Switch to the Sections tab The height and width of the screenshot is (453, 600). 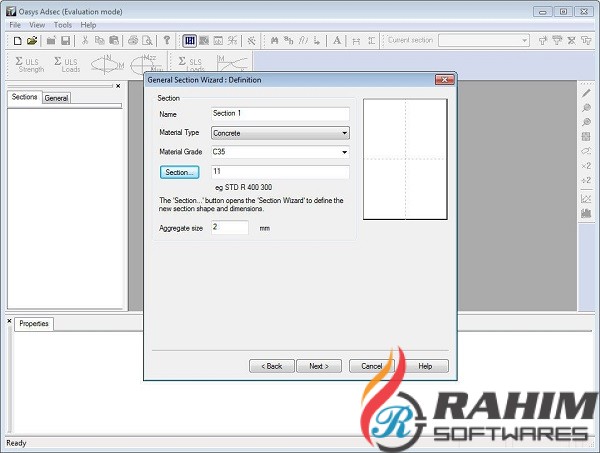tap(24, 97)
